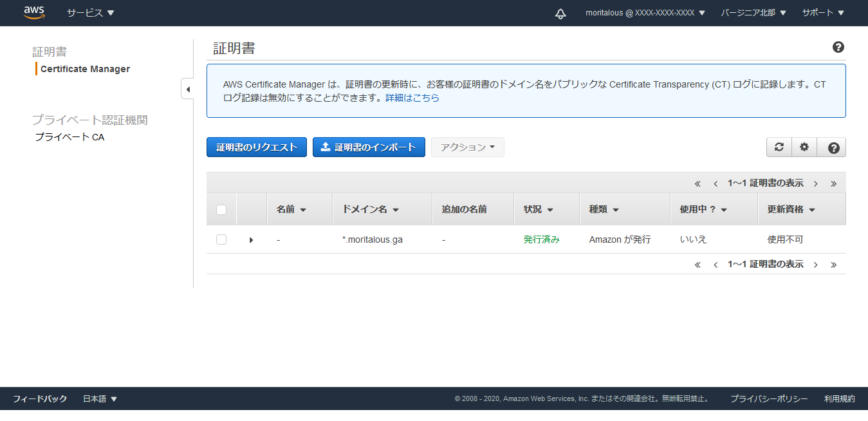Click help icon beside the gear button
This screenshot has width=868, height=421.
[833, 147]
